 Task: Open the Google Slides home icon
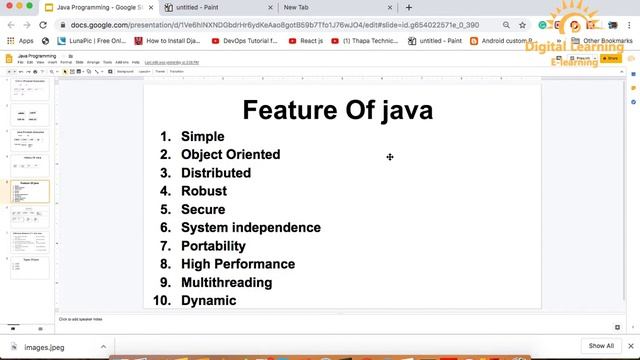coord(9,59)
